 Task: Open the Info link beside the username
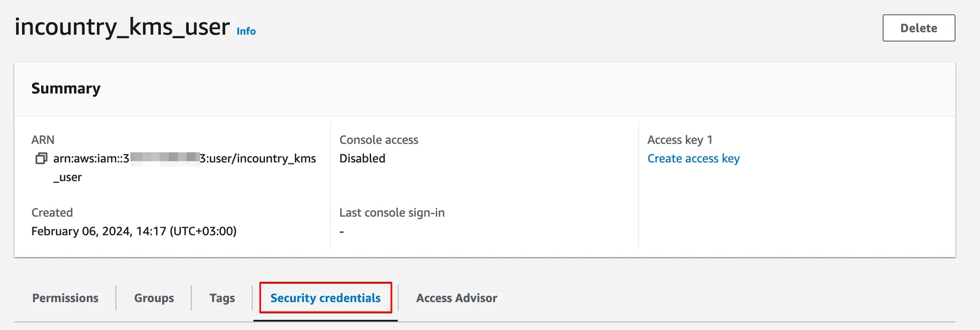(246, 31)
